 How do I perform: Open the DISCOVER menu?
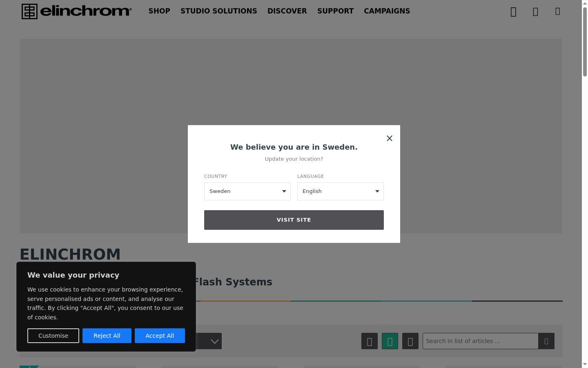pyautogui.click(x=287, y=11)
